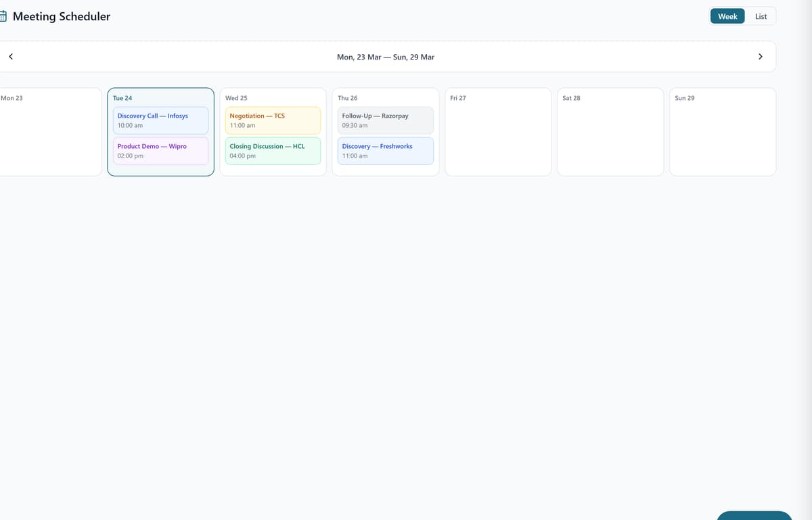This screenshot has width=812, height=520.
Task: Open Product Demo — Wipro meeting
Action: (161, 151)
